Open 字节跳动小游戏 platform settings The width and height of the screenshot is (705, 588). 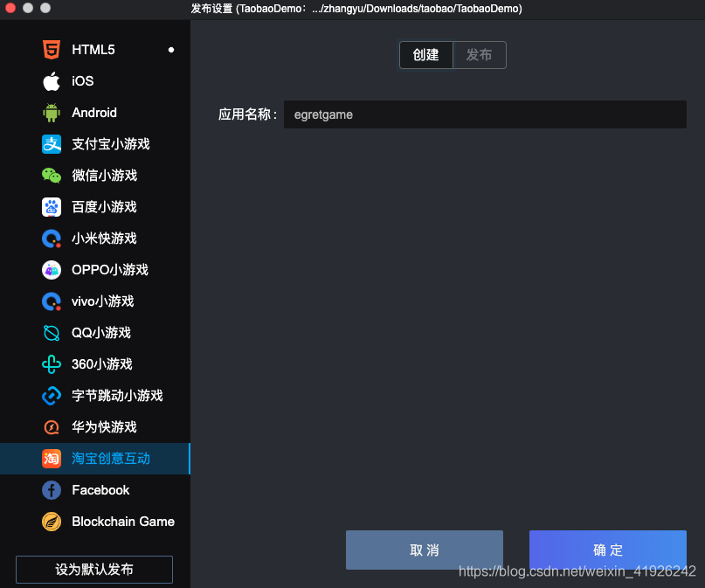(x=95, y=396)
